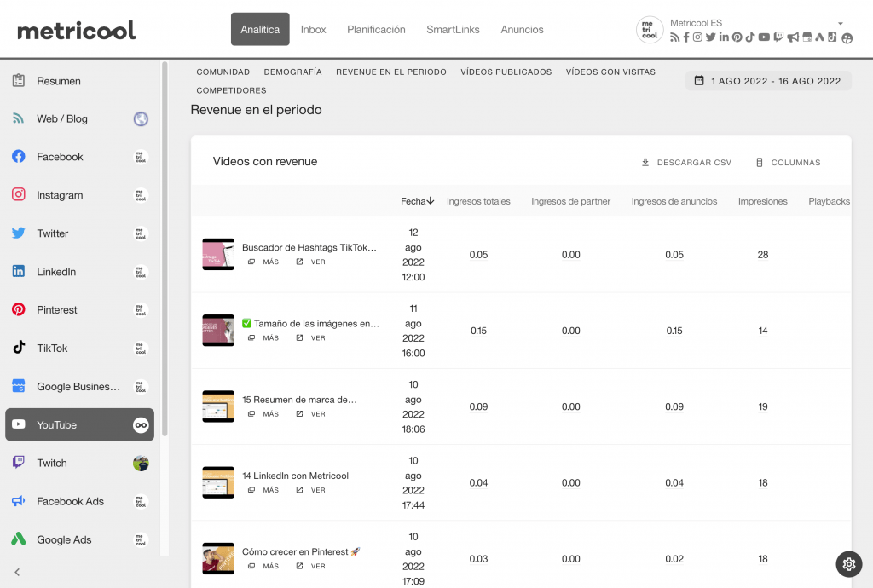Open Google Business in the sidebar

pyautogui.click(x=79, y=387)
